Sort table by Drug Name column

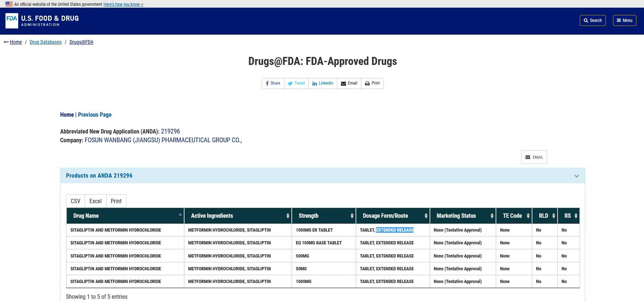pos(125,216)
